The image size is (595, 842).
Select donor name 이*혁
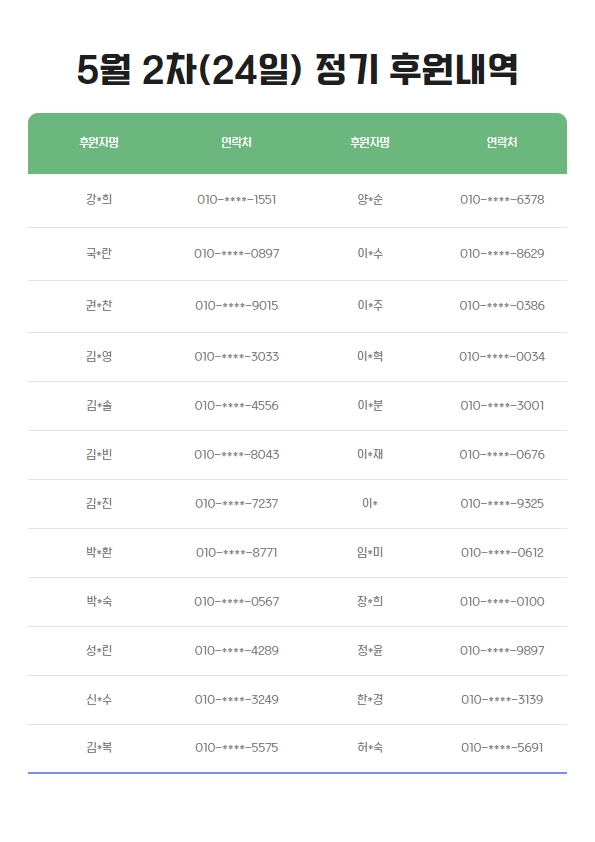pos(370,356)
